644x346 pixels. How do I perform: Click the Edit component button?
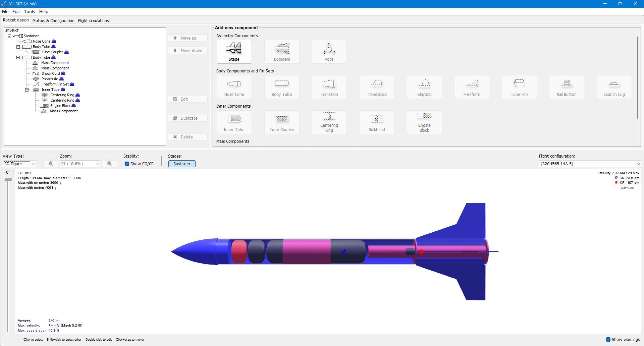[x=187, y=99]
